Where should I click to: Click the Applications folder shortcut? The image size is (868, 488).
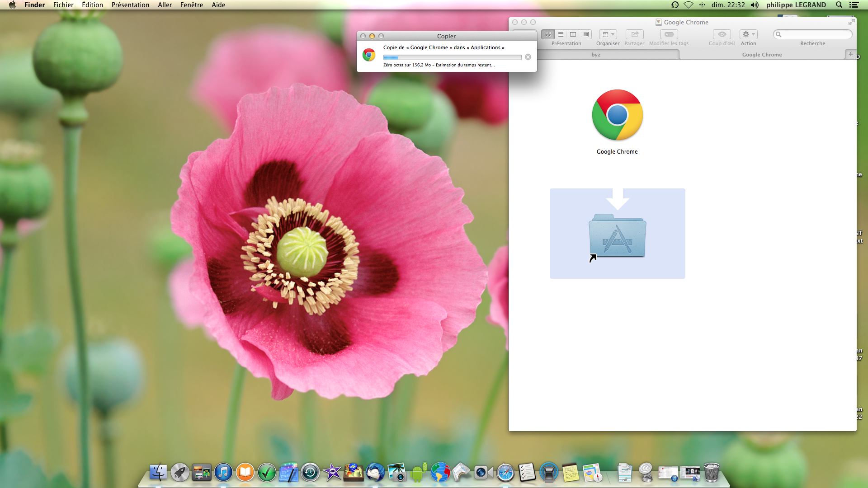point(617,236)
